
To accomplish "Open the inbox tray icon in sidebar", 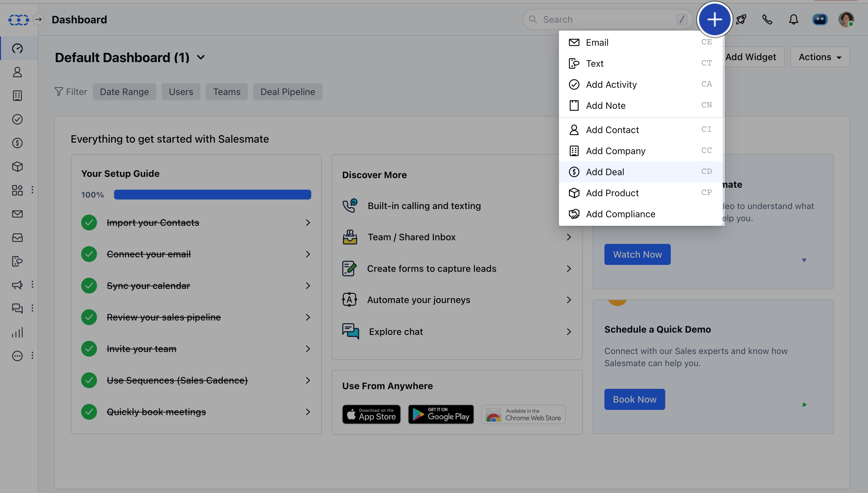I will coord(18,238).
